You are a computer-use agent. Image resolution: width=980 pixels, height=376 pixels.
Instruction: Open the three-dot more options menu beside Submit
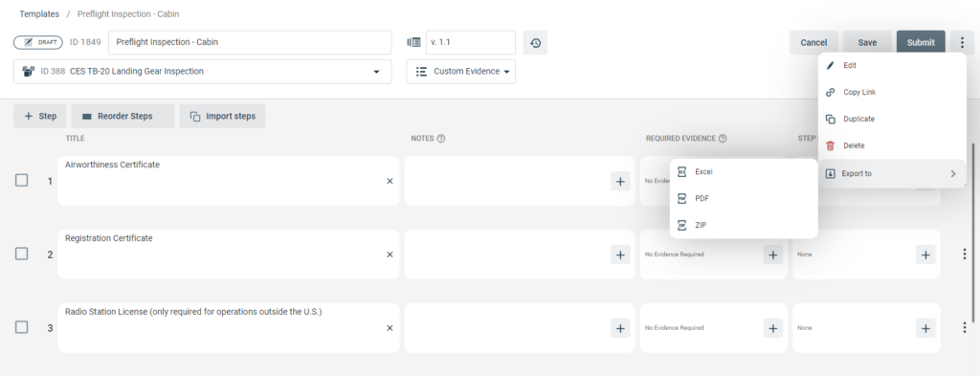961,42
